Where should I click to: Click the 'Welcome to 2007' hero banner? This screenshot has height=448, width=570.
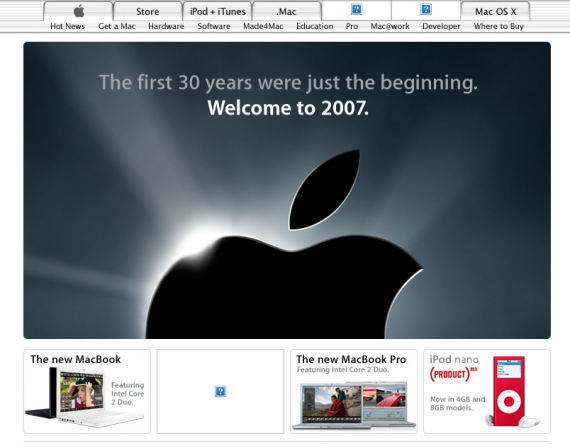tap(287, 190)
